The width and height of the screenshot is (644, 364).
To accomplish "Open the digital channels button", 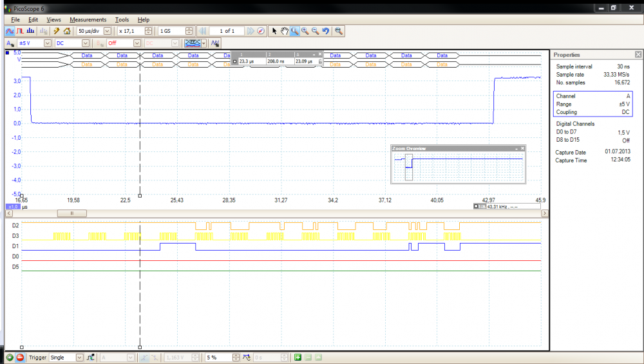I will (x=193, y=43).
